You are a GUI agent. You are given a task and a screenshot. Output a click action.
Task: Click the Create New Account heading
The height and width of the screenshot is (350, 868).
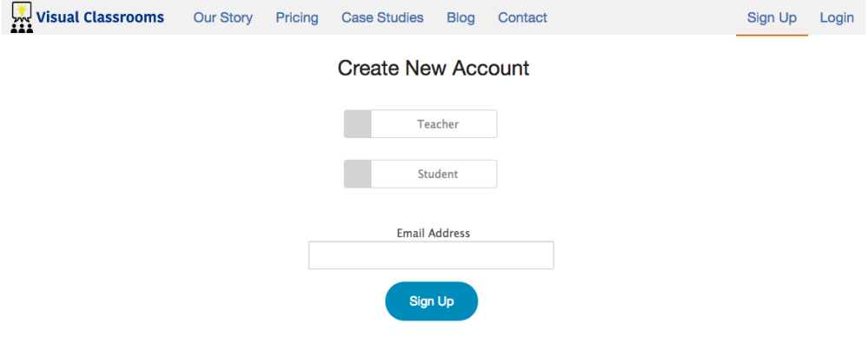pos(433,68)
